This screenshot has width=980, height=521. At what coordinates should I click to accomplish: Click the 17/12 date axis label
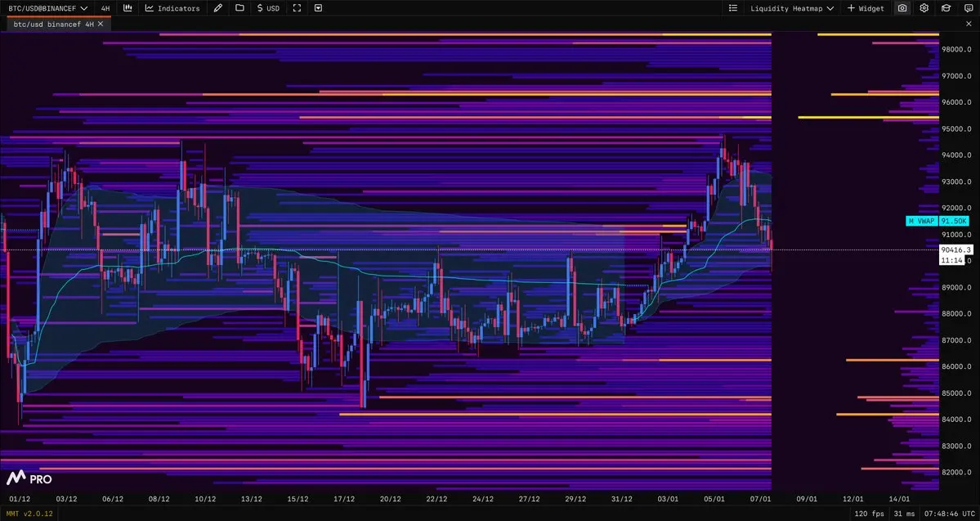344,498
